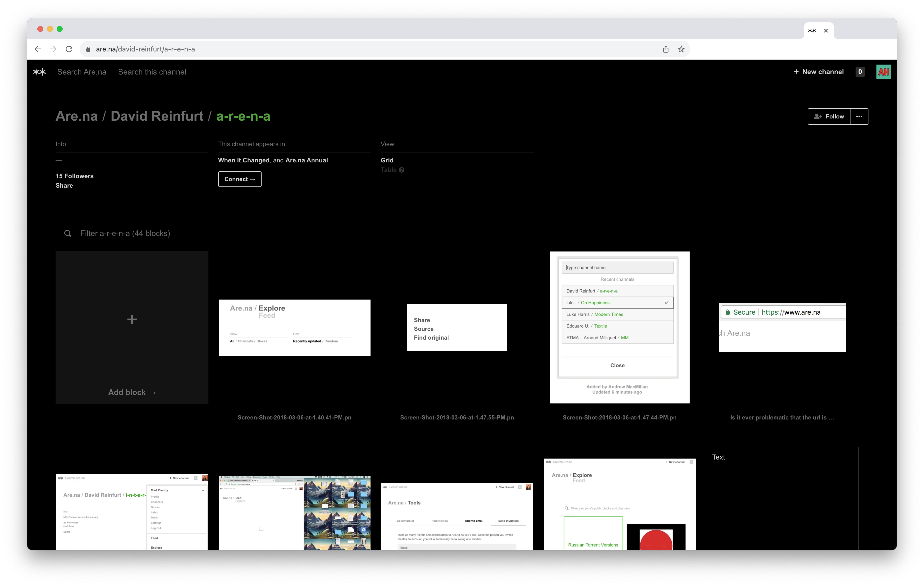
Task: Open the AH user avatar menu
Action: coord(883,72)
